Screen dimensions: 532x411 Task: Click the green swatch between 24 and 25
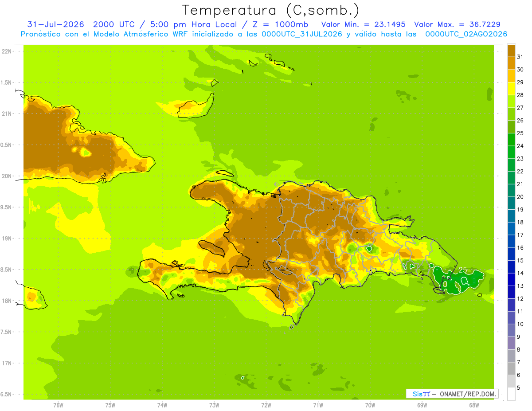511,139
